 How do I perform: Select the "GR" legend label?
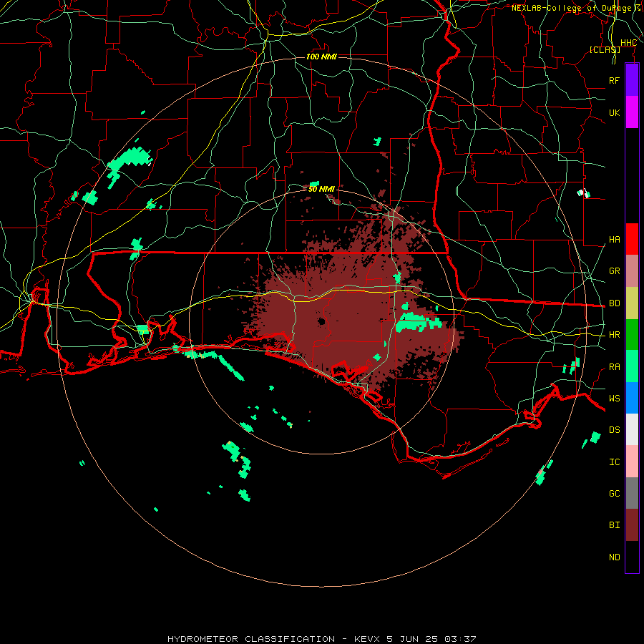click(x=614, y=271)
